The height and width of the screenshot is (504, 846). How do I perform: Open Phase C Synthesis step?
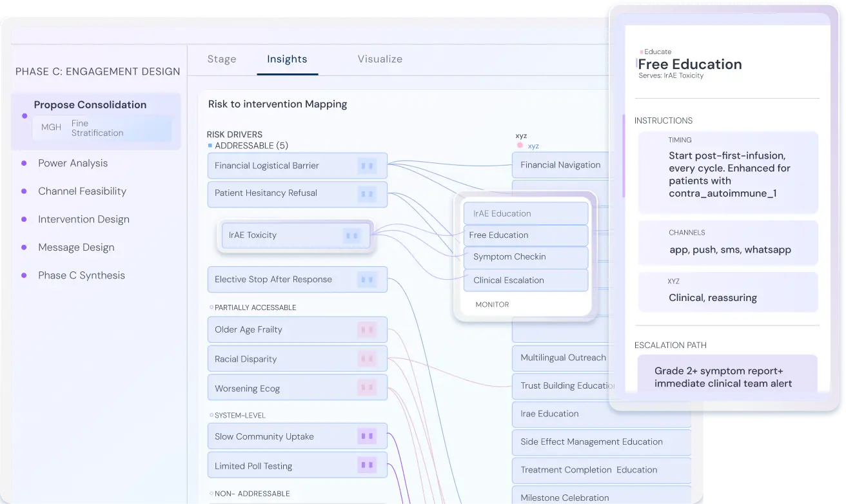coord(81,275)
